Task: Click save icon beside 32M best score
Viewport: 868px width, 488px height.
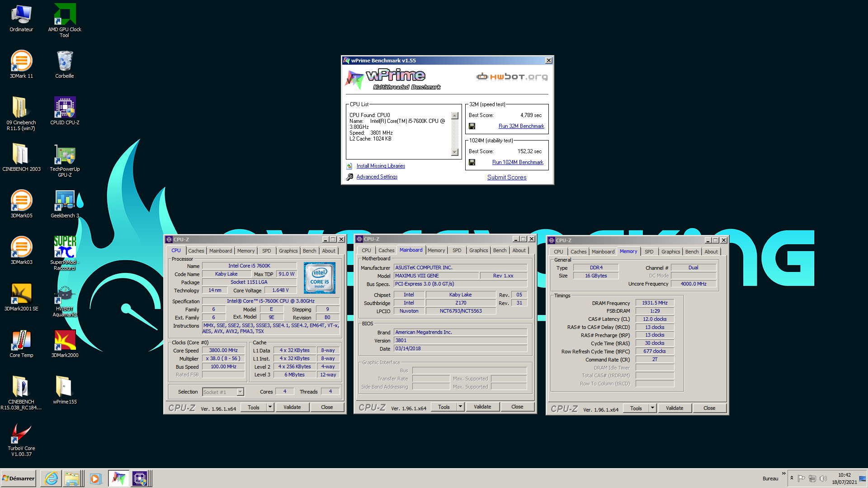Action: [472, 126]
